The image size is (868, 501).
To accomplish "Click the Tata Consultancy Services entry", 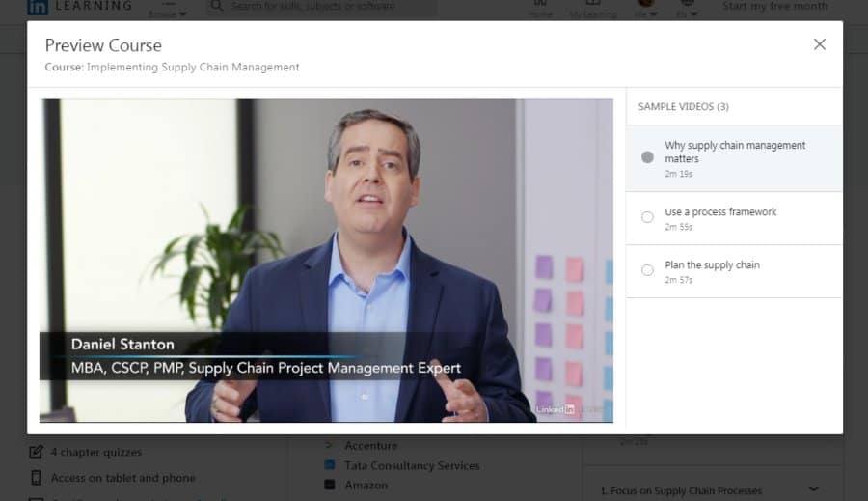I will (x=412, y=465).
